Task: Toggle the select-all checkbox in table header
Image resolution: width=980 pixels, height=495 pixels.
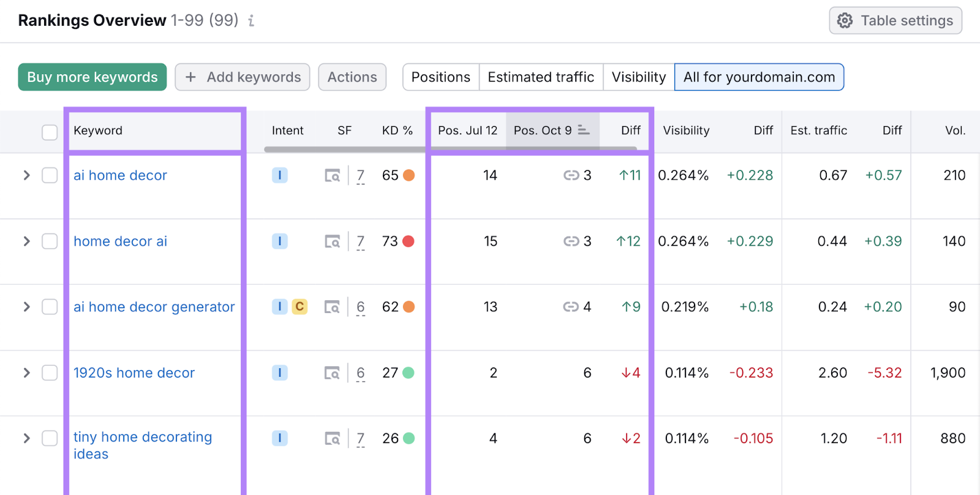Action: [x=50, y=132]
